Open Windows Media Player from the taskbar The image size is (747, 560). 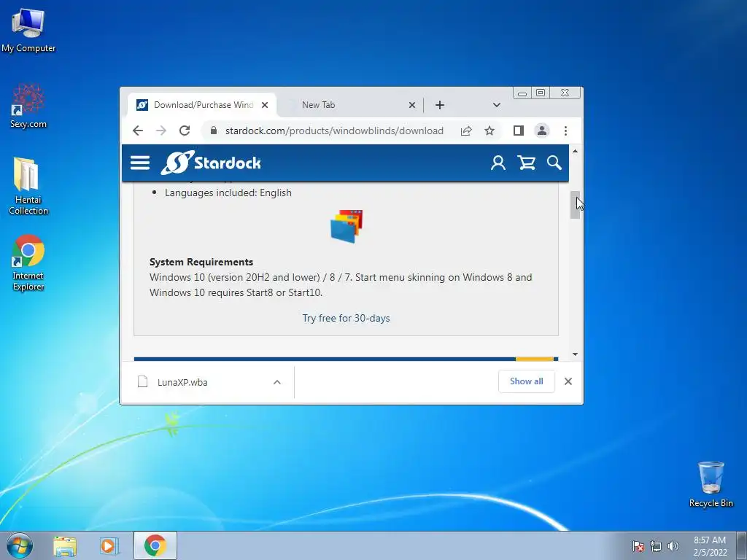pyautogui.click(x=108, y=545)
